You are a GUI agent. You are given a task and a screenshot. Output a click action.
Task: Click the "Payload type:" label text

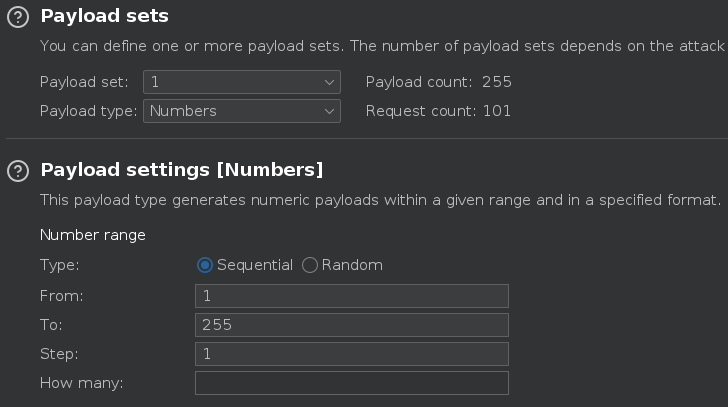(88, 111)
